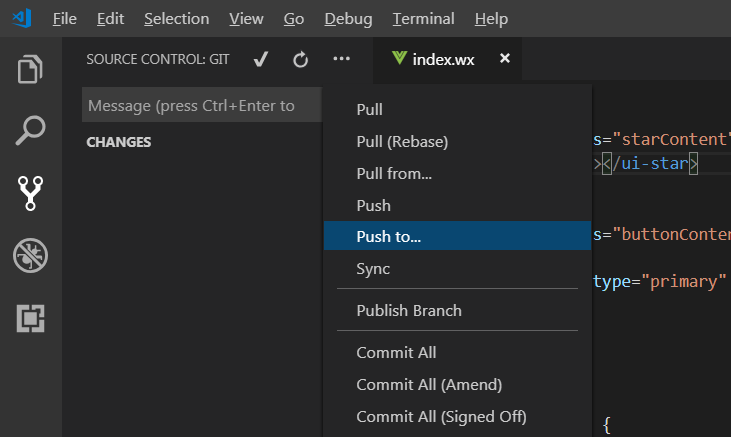Open the Selection menu
731x437 pixels.
[x=176, y=19]
